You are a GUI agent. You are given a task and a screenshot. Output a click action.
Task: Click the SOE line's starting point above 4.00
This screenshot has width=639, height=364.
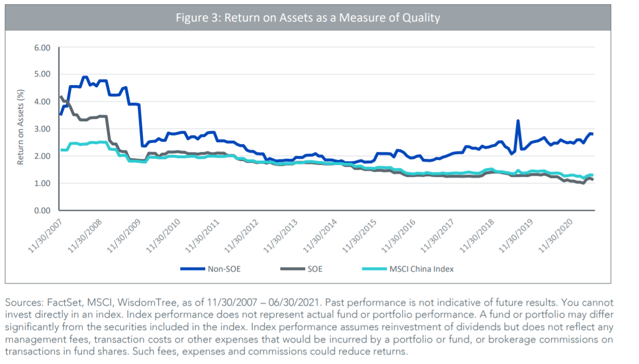[x=61, y=96]
